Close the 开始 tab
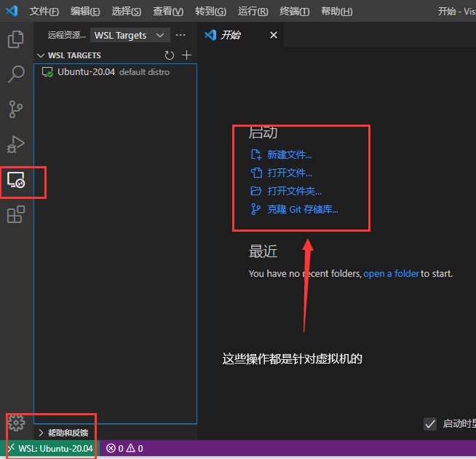The height and width of the screenshot is (459, 476). 274,35
